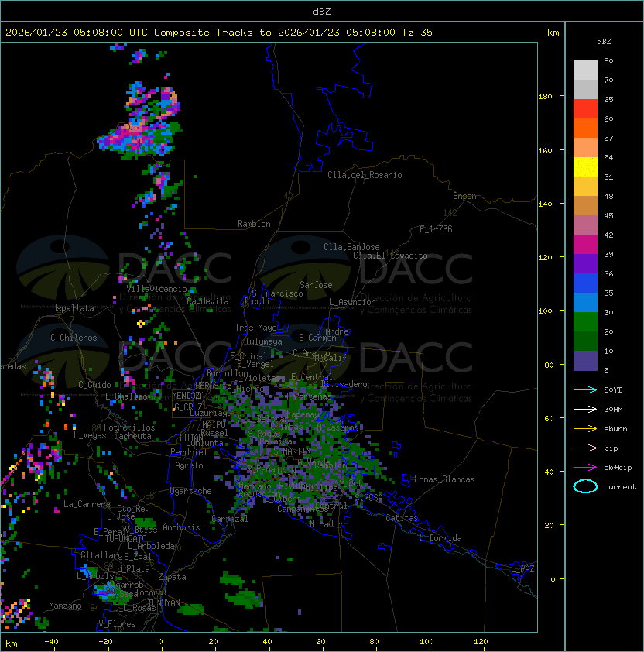Click the Catitas label
The image size is (644, 652).
tap(402, 518)
